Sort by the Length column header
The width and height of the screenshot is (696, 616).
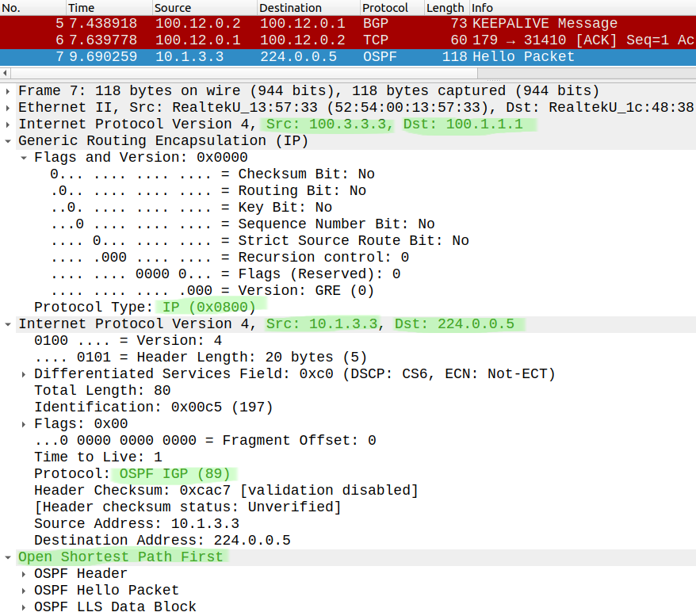(x=446, y=8)
